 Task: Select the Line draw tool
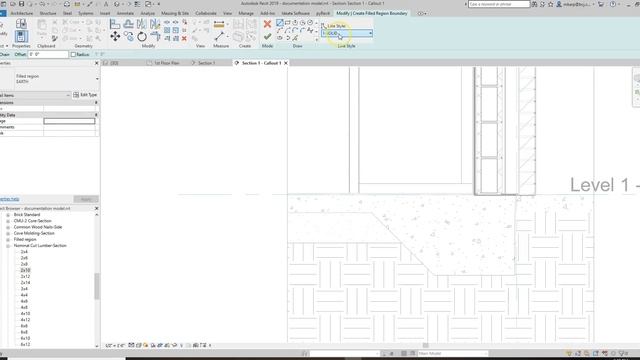click(280, 22)
